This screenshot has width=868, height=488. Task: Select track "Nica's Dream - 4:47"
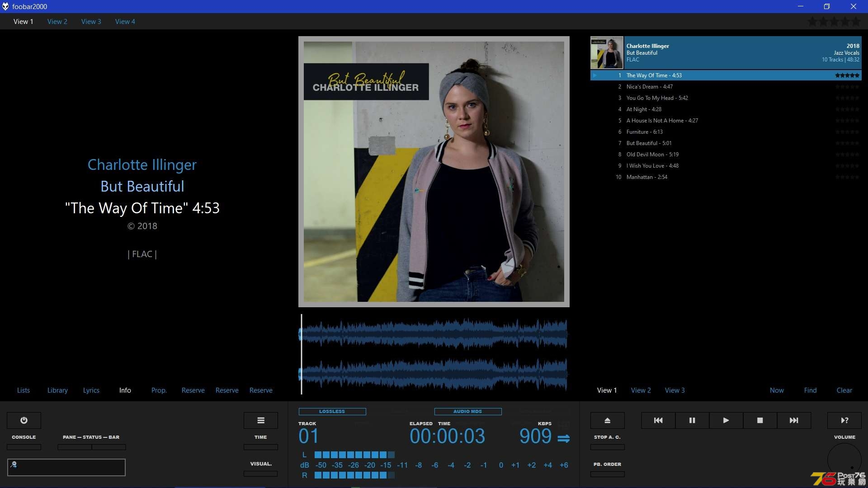[726, 87]
